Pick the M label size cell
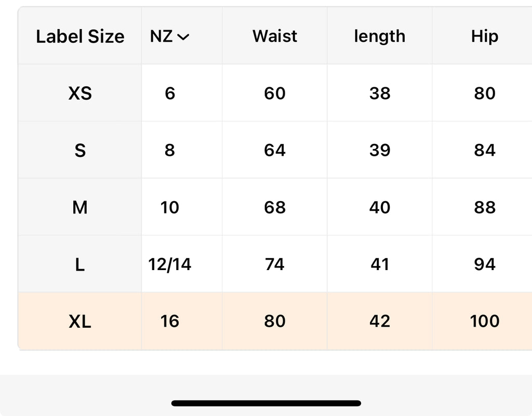The width and height of the screenshot is (532, 416). pos(80,208)
